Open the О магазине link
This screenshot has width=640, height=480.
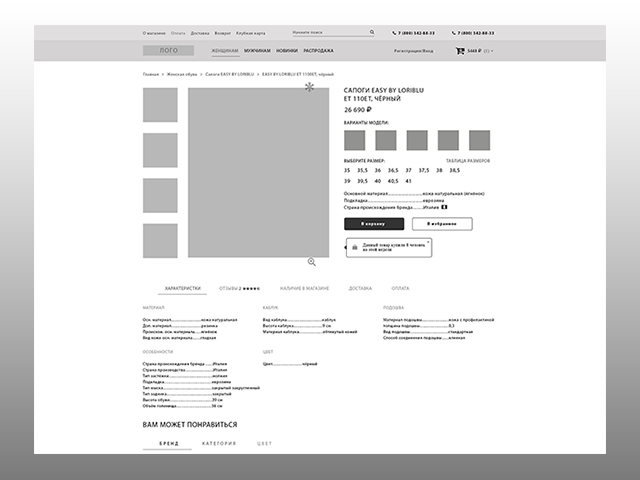click(x=154, y=33)
